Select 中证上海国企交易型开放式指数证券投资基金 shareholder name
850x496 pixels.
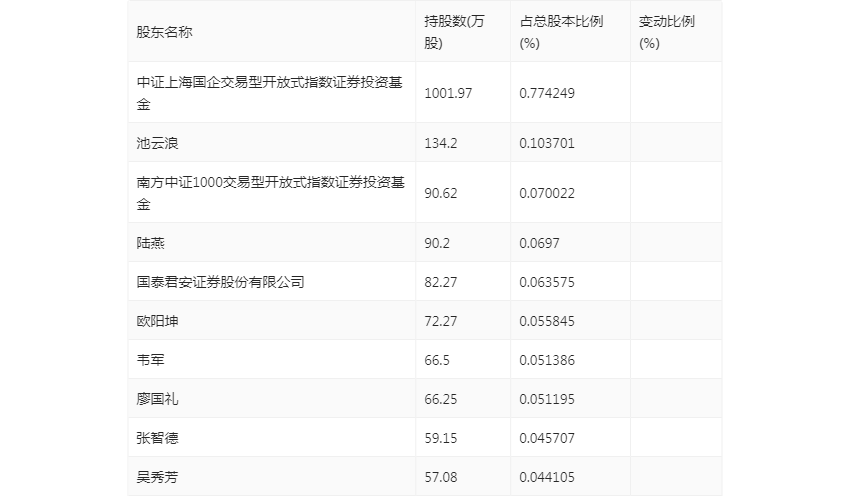click(x=269, y=93)
